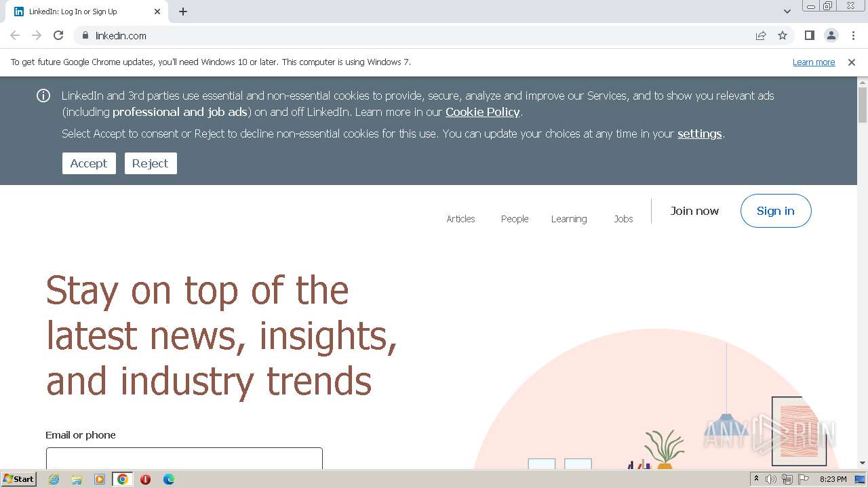
Task: Open the Windows Start menu
Action: (x=18, y=479)
